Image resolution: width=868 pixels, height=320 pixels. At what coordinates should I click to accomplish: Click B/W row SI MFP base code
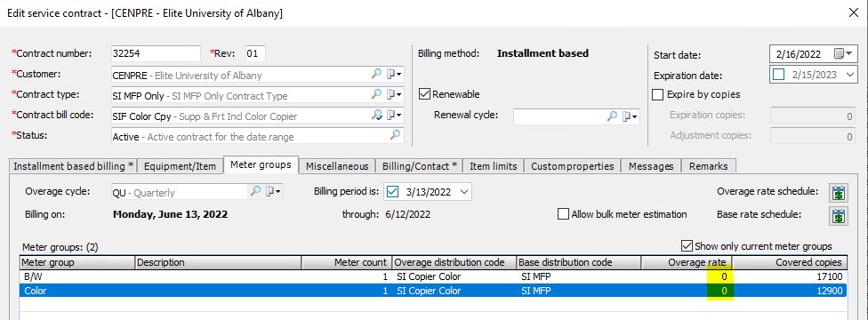pyautogui.click(x=536, y=276)
